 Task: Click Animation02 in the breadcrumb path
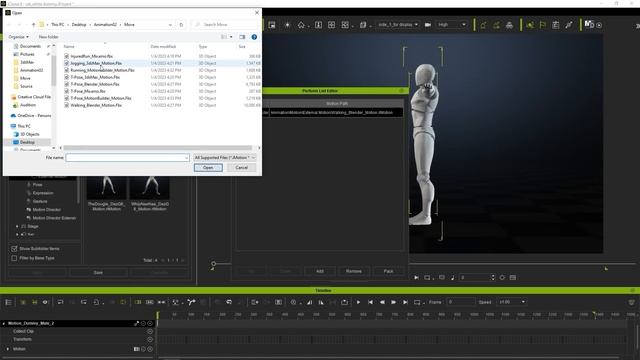pyautogui.click(x=105, y=24)
